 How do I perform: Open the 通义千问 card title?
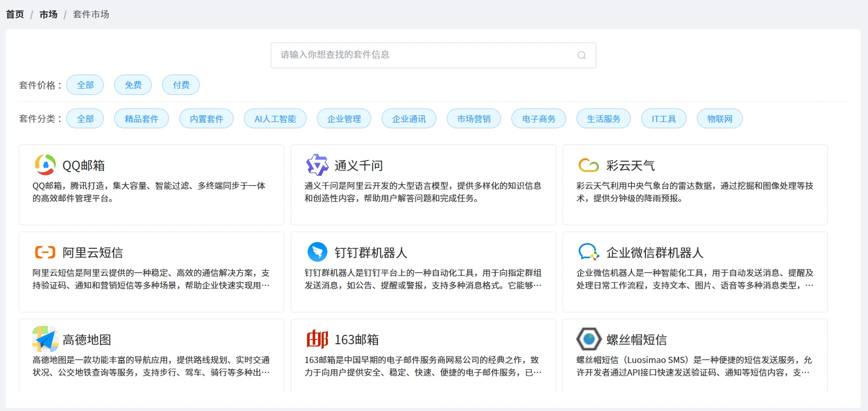(359, 165)
